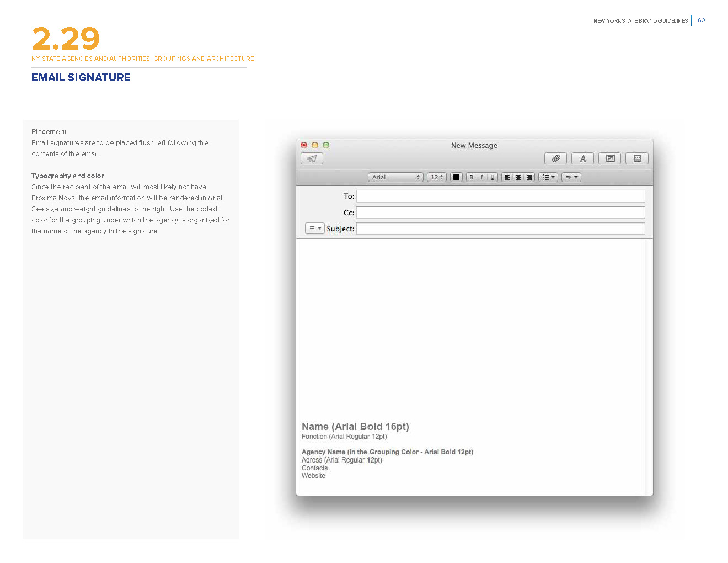The width and height of the screenshot is (728, 563).
Task: Click the 'Typography and color' section heading
Action: point(68,176)
